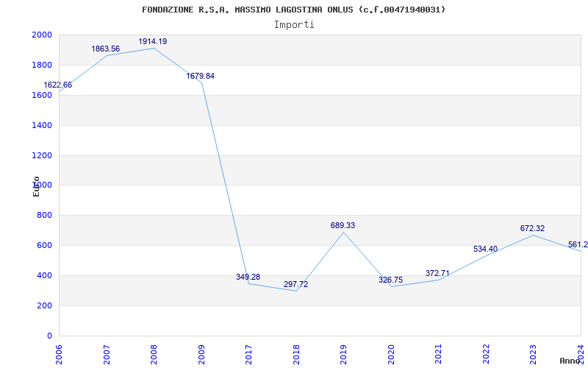Click the 'Importi' subtitle
Viewport: 588px width, 368px height.
(x=294, y=25)
